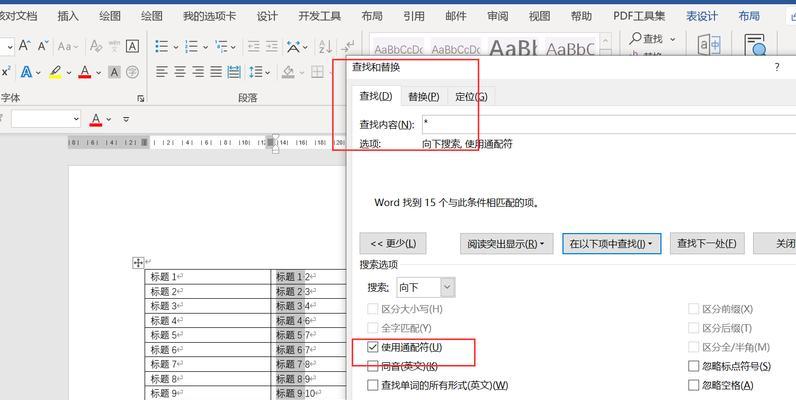The image size is (796, 400).
Task: Tick the Sounds like (English) checkbox
Action: pos(373,365)
